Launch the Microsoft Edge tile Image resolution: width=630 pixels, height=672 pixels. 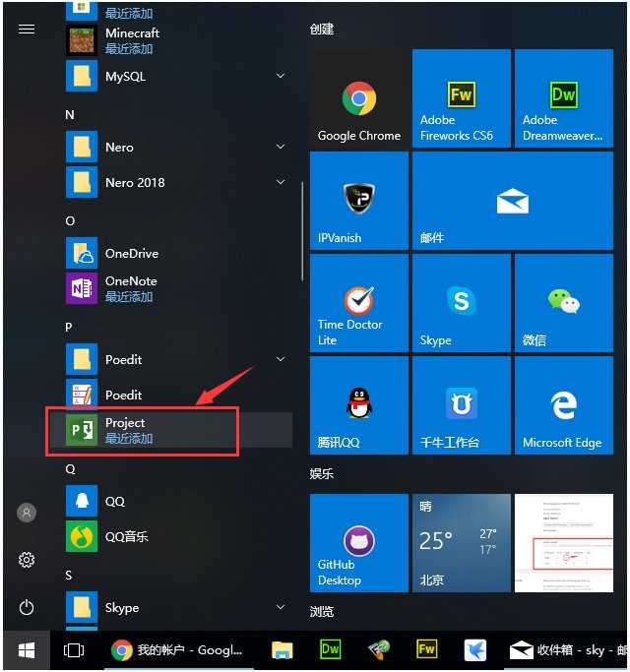click(563, 405)
